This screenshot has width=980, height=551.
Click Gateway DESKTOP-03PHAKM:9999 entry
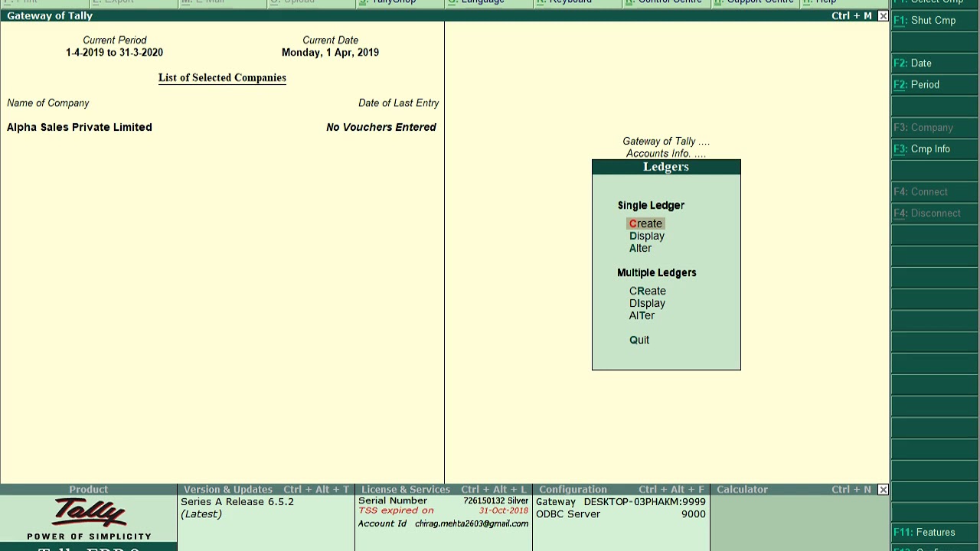click(621, 502)
